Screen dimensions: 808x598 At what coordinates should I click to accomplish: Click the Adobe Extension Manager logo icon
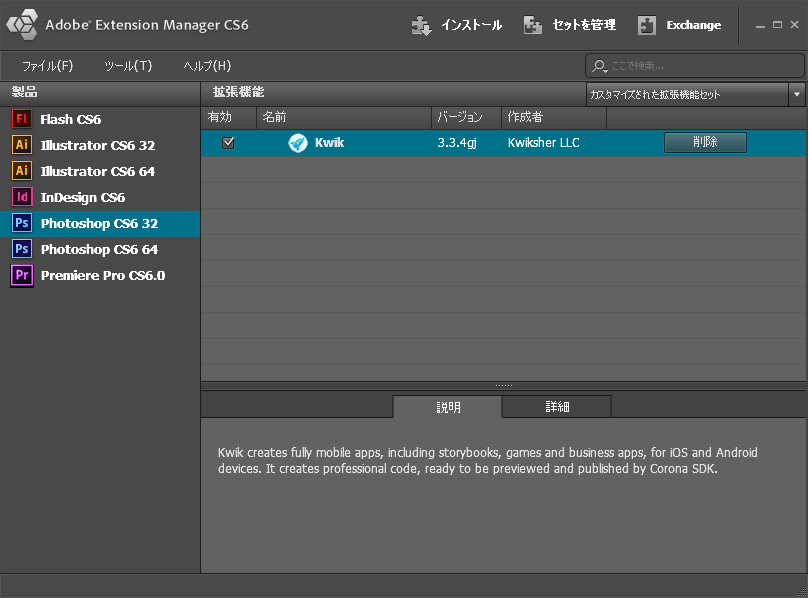click(22, 24)
